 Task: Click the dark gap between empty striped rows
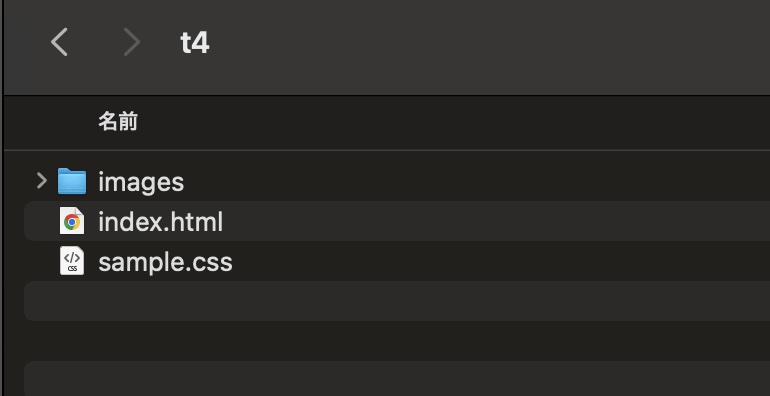click(x=397, y=341)
